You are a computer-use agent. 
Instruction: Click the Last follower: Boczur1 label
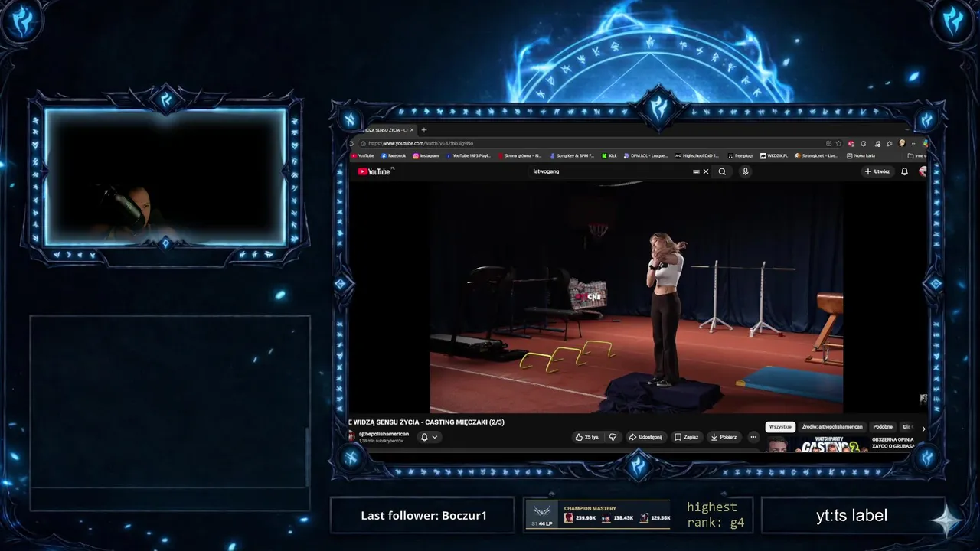[x=423, y=515]
